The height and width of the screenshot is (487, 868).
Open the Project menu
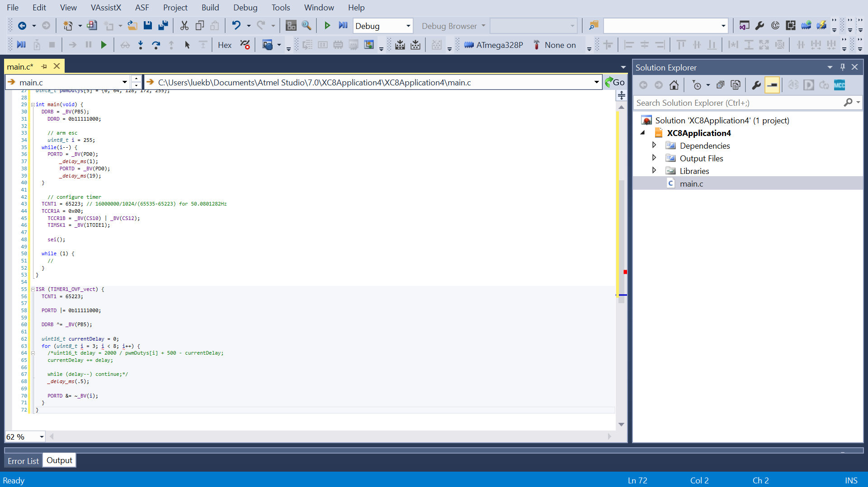(175, 8)
